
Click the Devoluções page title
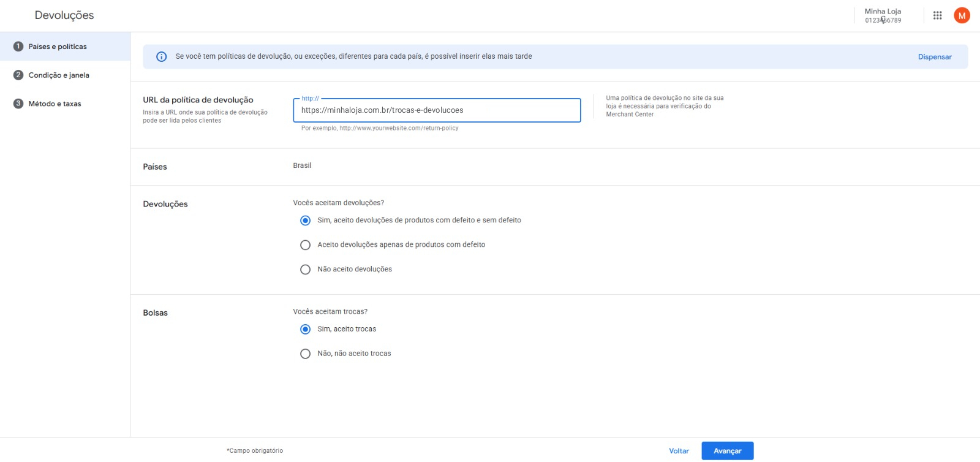point(64,15)
